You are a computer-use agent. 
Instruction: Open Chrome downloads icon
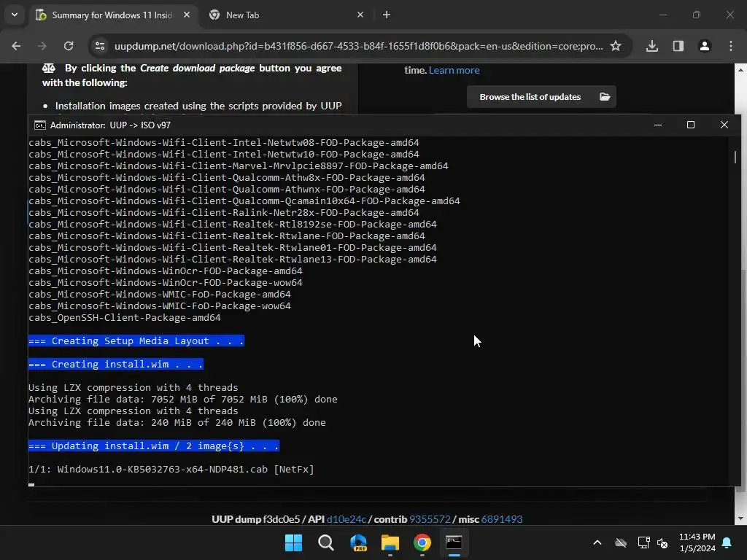coord(652,46)
